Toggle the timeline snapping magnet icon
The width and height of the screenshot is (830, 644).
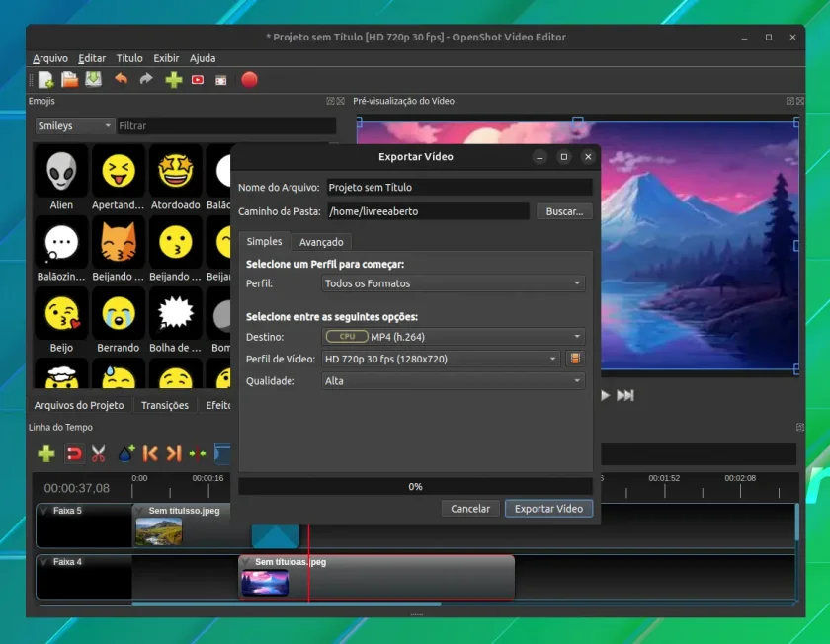click(x=74, y=453)
